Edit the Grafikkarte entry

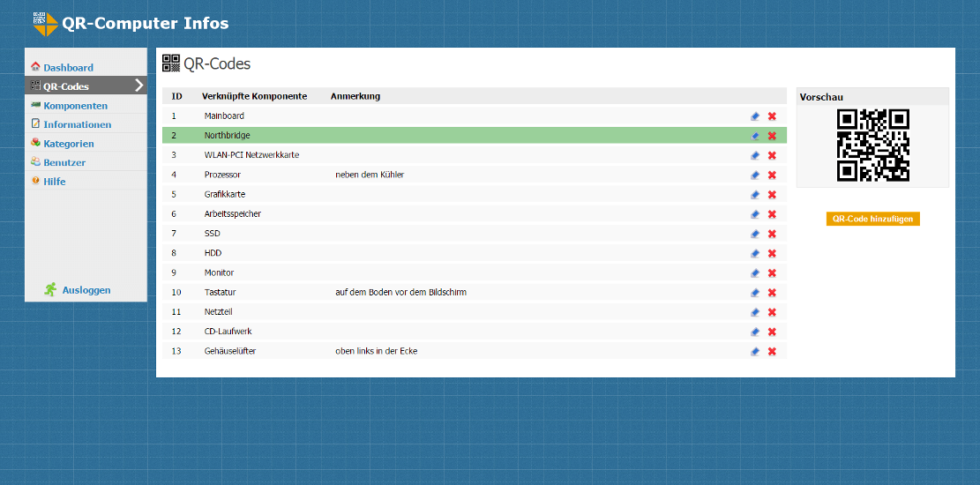point(755,194)
